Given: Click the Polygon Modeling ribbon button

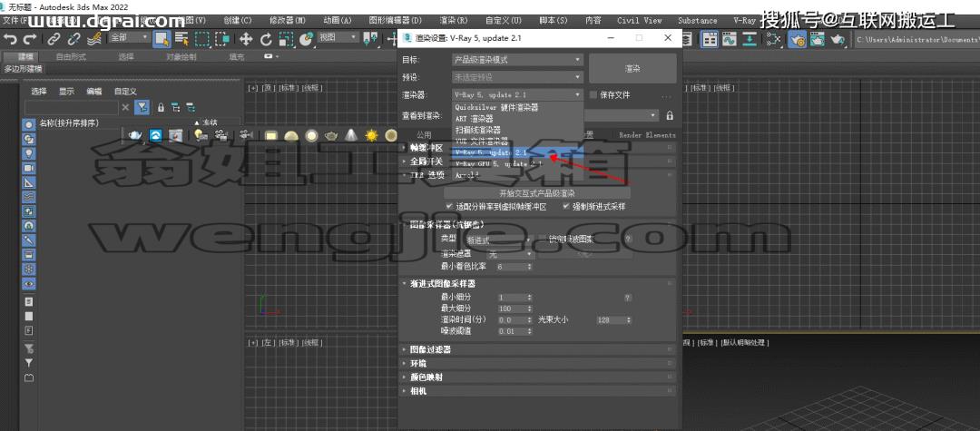Looking at the screenshot, I should tap(23, 69).
